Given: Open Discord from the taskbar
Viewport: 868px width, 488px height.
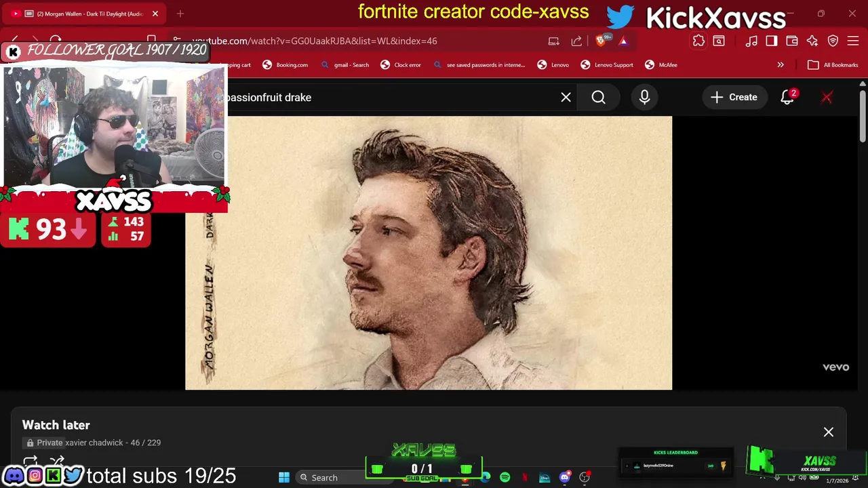Looking at the screenshot, I should [x=564, y=478].
